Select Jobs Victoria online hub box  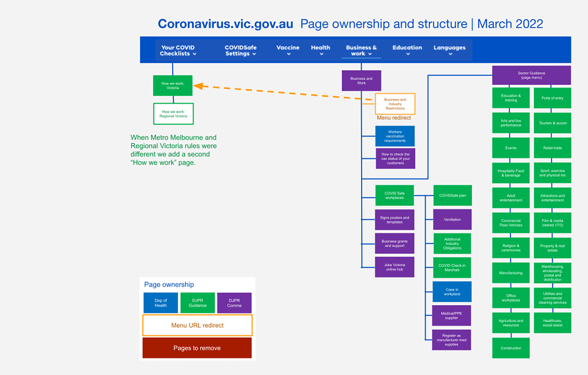(395, 267)
